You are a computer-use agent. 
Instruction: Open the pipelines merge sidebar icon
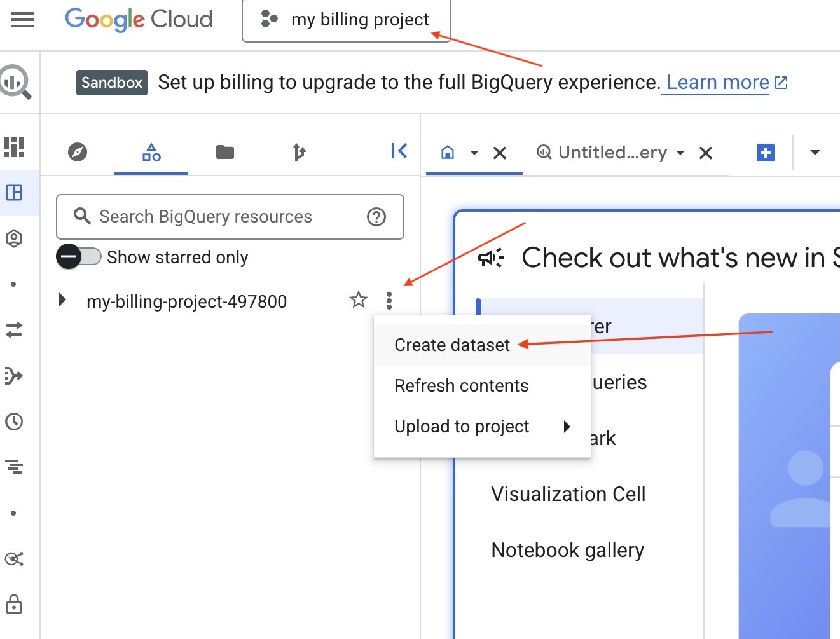pyautogui.click(x=14, y=376)
